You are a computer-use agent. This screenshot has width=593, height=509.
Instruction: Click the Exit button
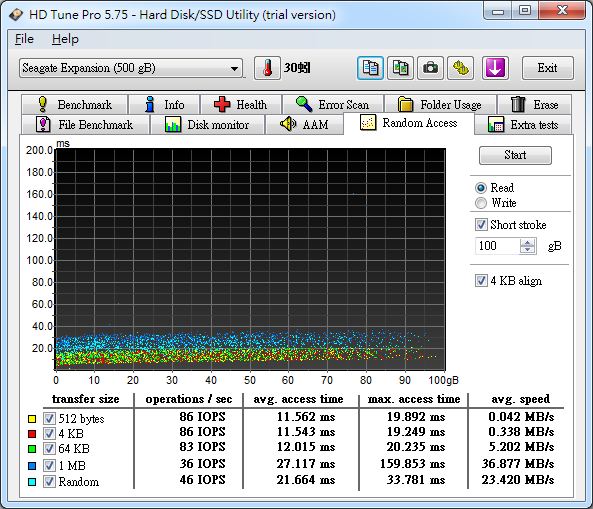pyautogui.click(x=548, y=68)
